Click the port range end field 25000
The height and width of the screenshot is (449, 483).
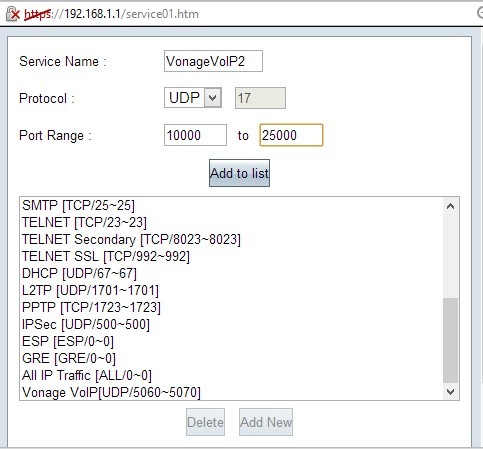point(291,135)
